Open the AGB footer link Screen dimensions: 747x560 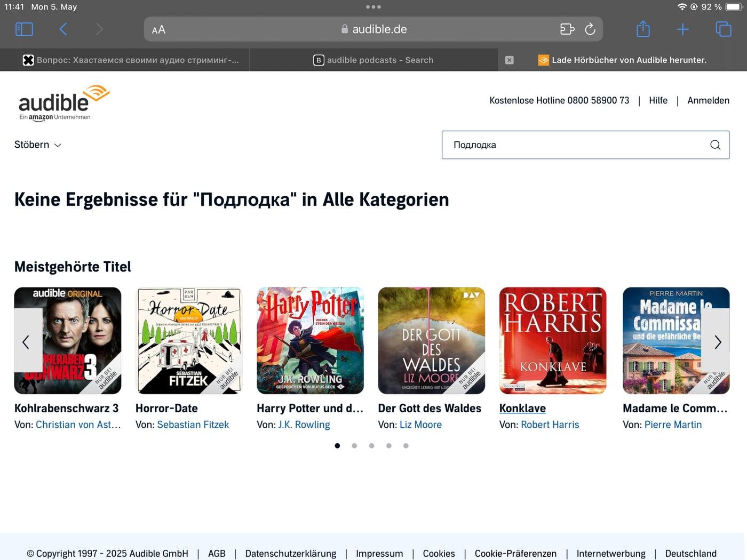(x=217, y=554)
